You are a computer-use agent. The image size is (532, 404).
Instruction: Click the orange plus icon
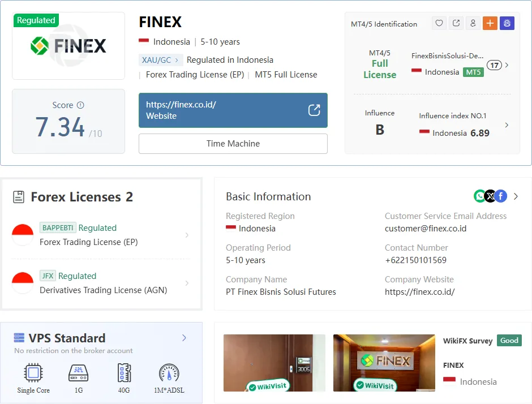pos(490,23)
